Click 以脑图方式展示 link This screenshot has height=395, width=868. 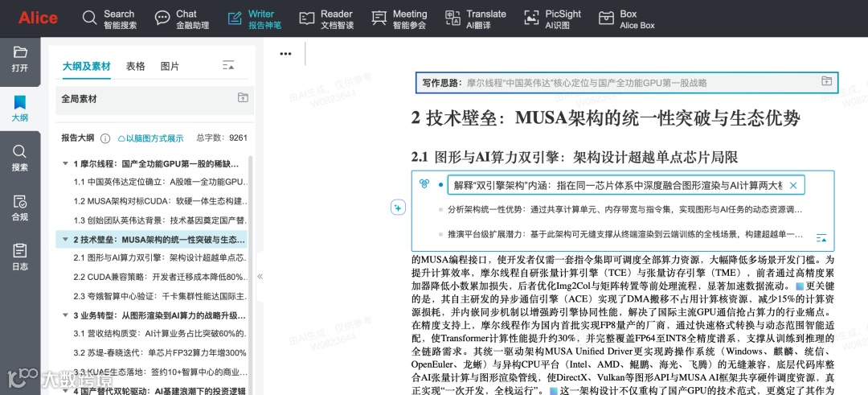coord(150,138)
